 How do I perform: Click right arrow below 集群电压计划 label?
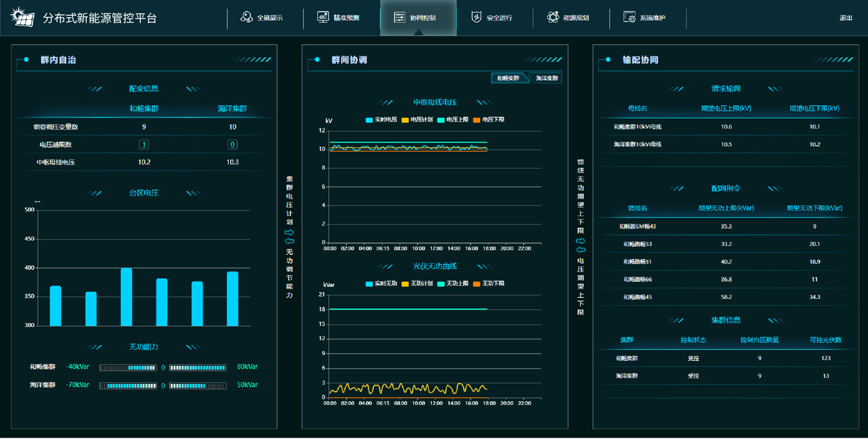[x=289, y=232]
